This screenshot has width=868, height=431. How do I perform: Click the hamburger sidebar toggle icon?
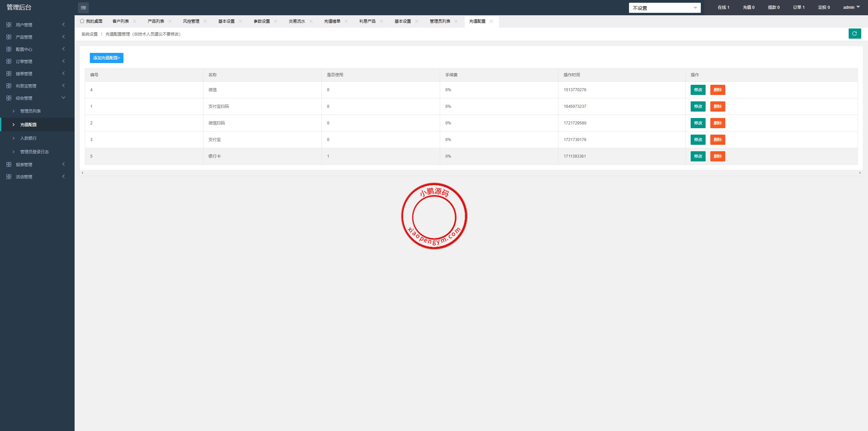(83, 7)
